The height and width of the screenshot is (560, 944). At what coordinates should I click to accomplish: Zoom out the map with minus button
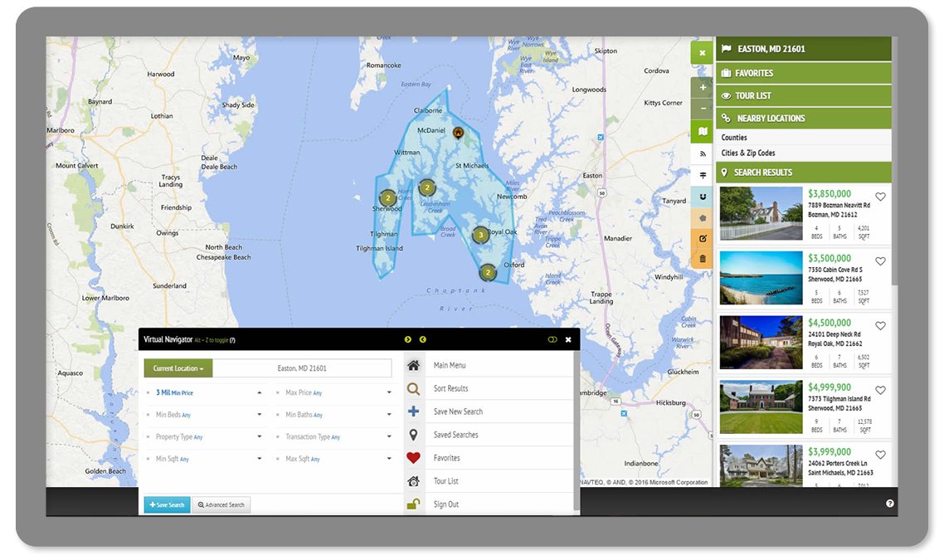click(x=702, y=109)
